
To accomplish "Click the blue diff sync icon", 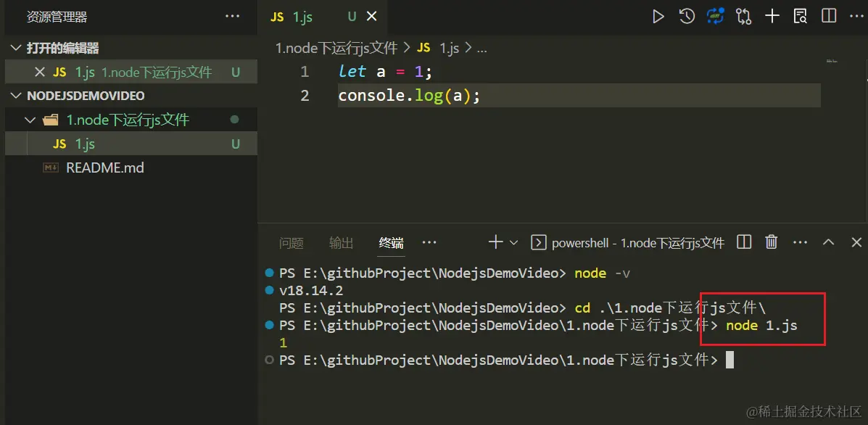I will point(715,17).
